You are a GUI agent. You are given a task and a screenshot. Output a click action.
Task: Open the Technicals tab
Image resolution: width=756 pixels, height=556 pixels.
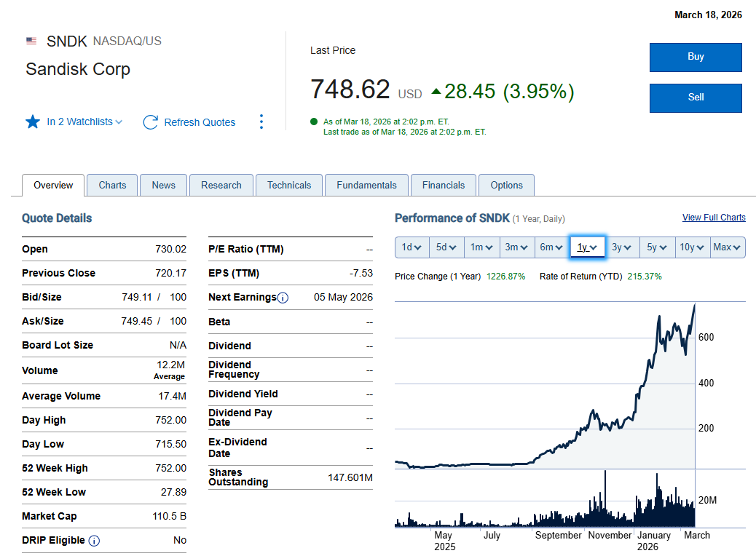pos(289,186)
